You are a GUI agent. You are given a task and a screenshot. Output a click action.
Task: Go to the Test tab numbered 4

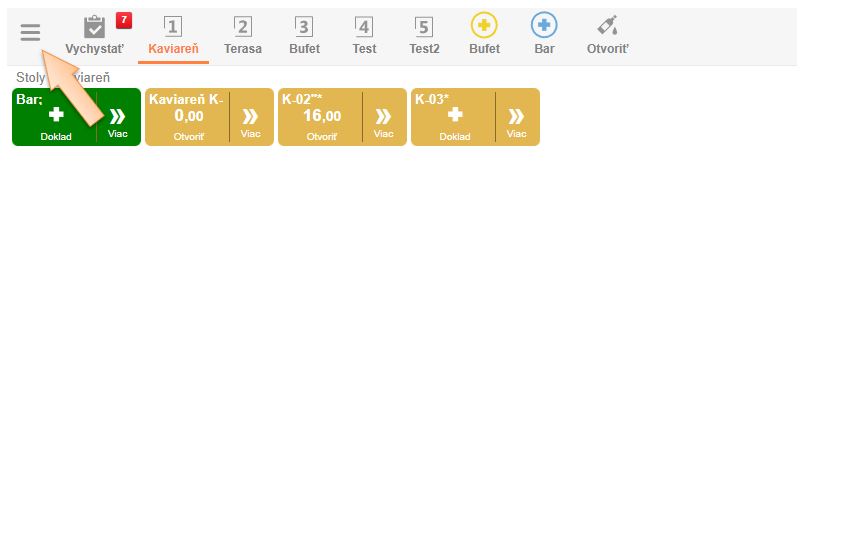(x=364, y=35)
